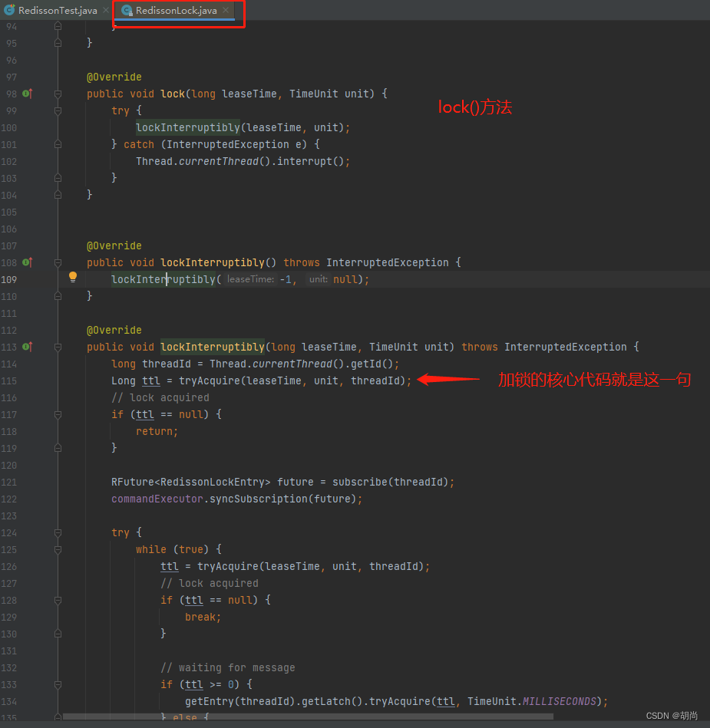This screenshot has height=728, width=710.
Task: Click the override gutter icon on line 108
Action: point(28,262)
